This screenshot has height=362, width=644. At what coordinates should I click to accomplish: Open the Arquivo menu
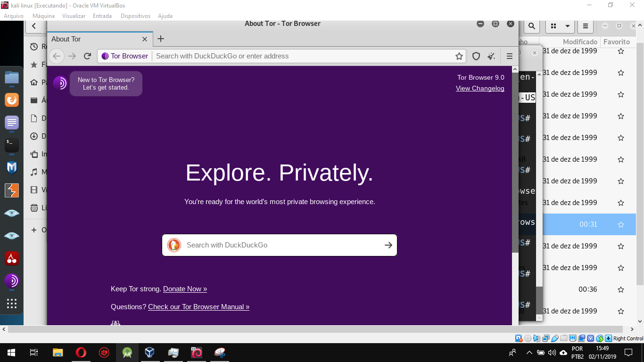(14, 16)
